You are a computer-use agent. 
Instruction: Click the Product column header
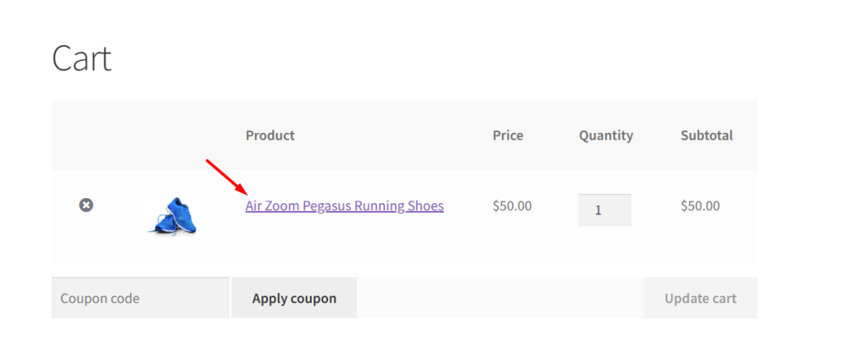point(270,136)
